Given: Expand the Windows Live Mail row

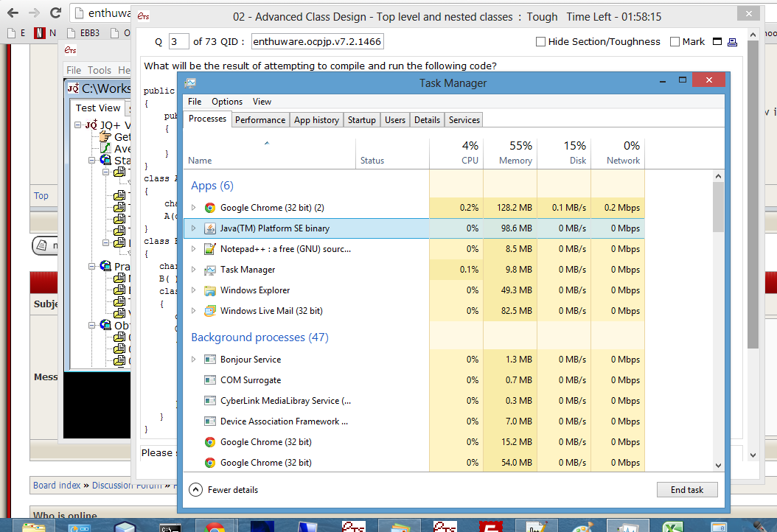Looking at the screenshot, I should click(194, 311).
